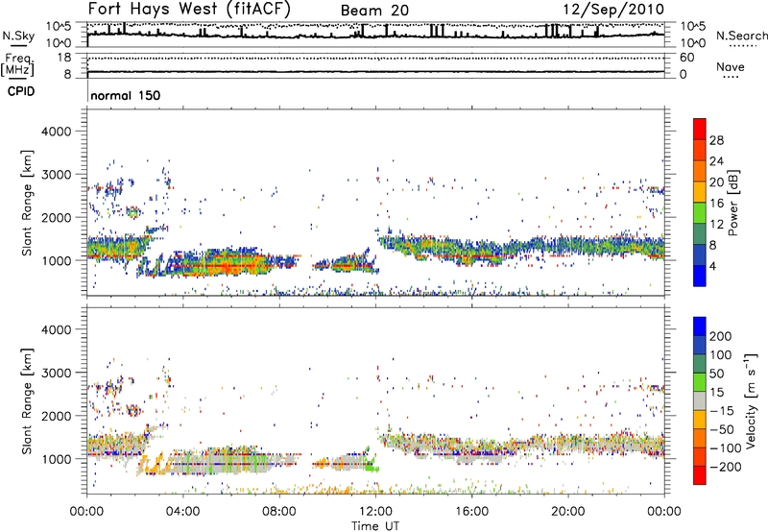Click the "100" label on the velocity colorbar
768x532 pixels.
pyautogui.click(x=721, y=355)
